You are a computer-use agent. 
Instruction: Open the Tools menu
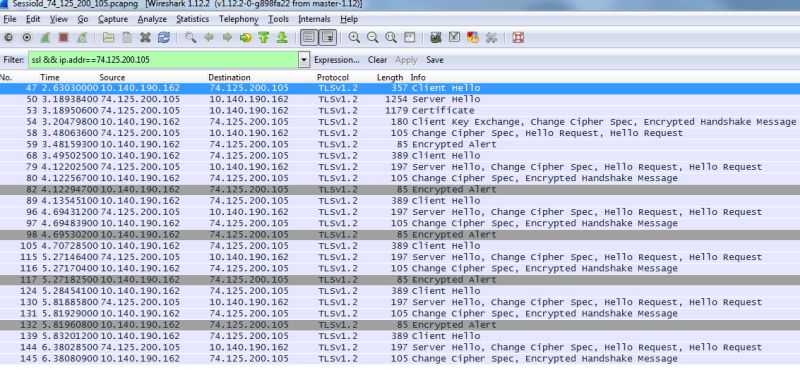pyautogui.click(x=278, y=19)
